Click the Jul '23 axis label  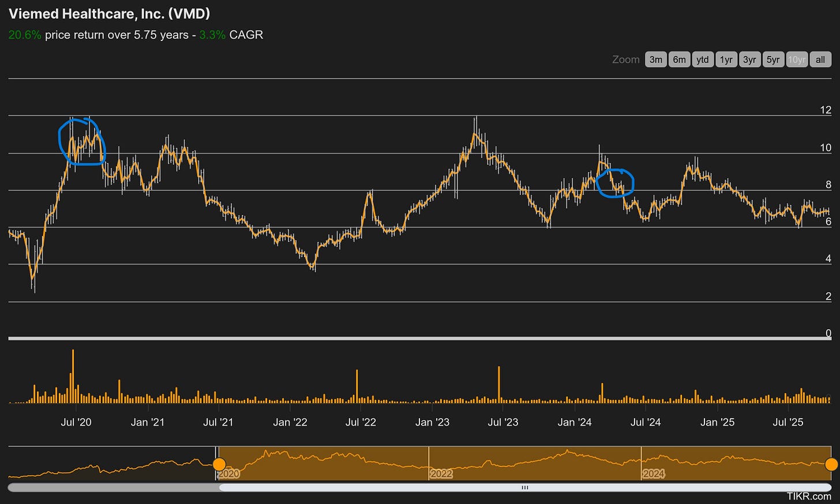503,422
